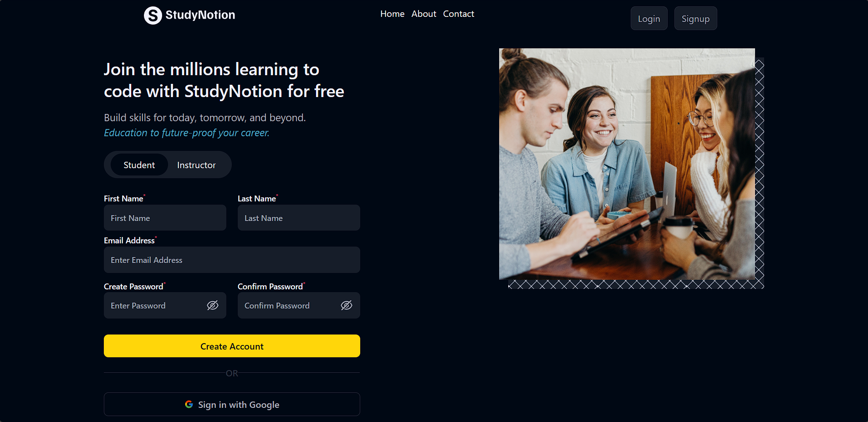Click the Enter Email Address field

coord(232,260)
